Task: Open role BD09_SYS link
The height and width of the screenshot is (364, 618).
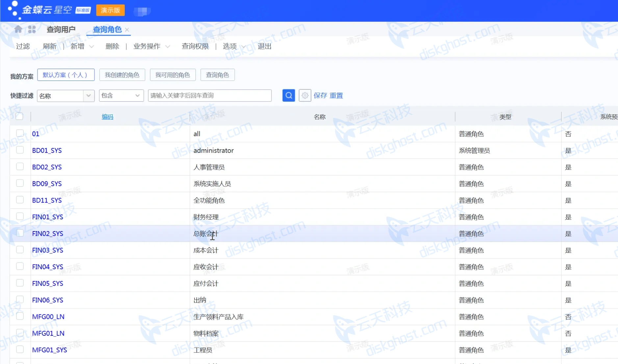Action: click(47, 184)
